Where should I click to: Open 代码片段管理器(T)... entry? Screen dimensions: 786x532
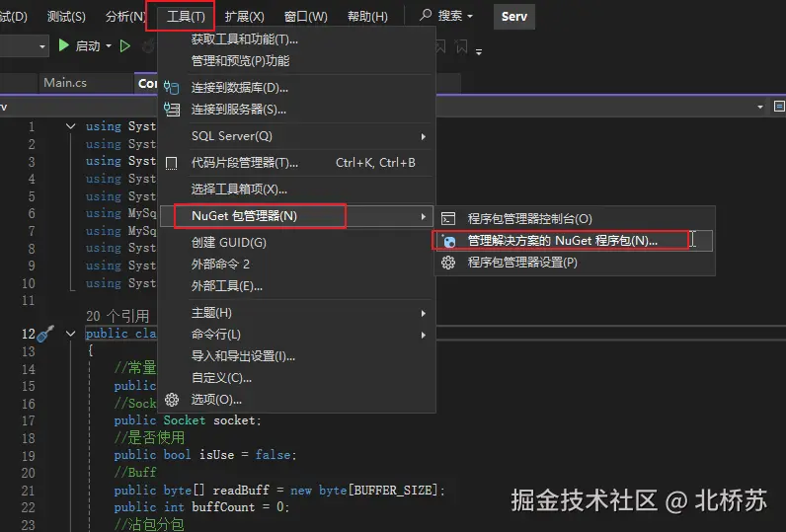point(297,163)
